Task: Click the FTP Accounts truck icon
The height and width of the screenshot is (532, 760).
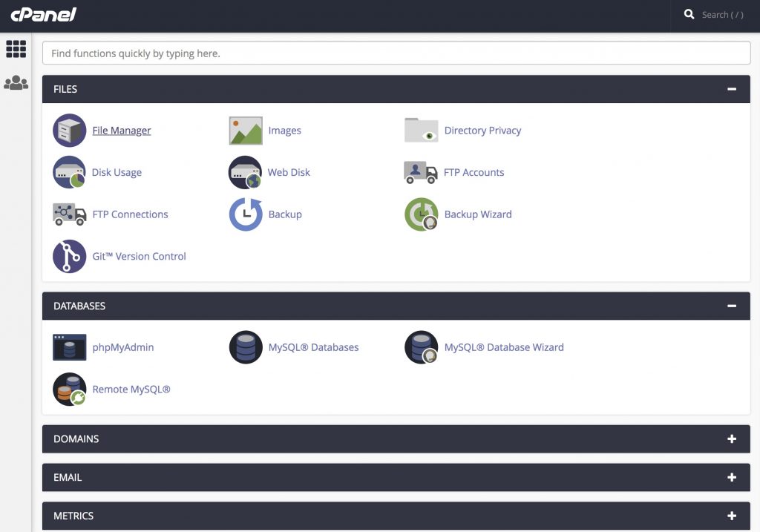Action: pos(421,172)
